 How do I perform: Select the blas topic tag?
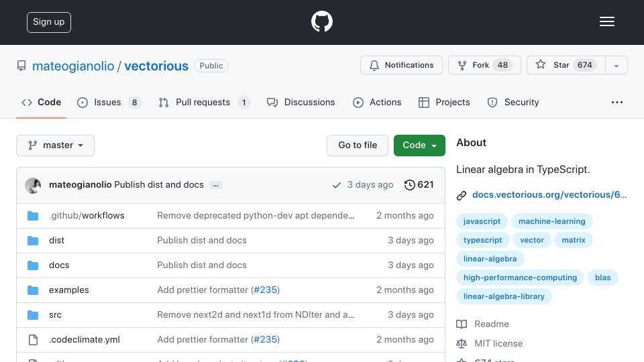(x=602, y=278)
